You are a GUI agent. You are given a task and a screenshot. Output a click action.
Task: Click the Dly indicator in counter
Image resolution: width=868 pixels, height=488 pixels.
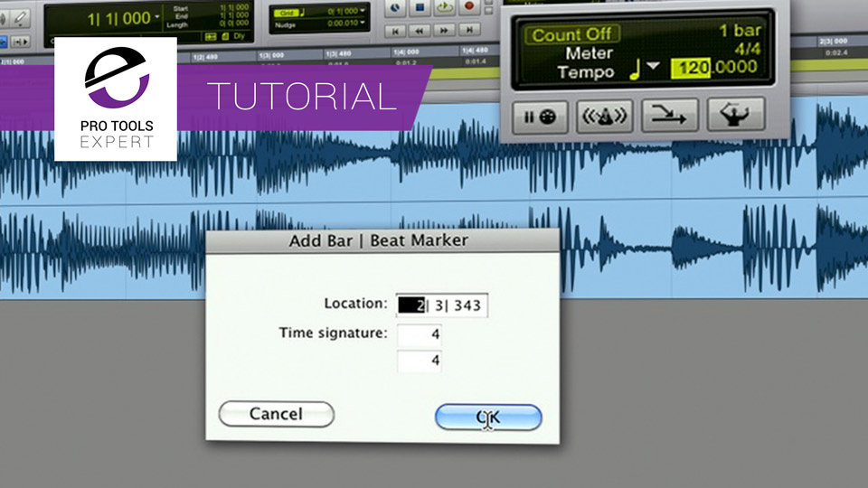click(239, 36)
